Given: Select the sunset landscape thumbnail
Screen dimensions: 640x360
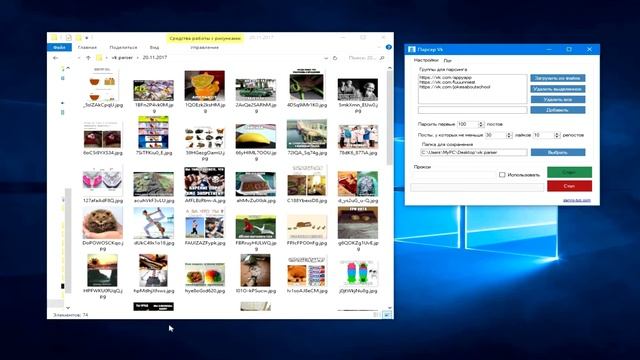Looking at the screenshot, I should [x=102, y=271].
